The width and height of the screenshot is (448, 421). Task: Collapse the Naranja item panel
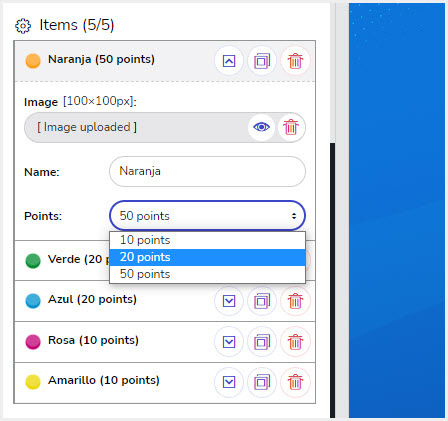click(x=229, y=61)
